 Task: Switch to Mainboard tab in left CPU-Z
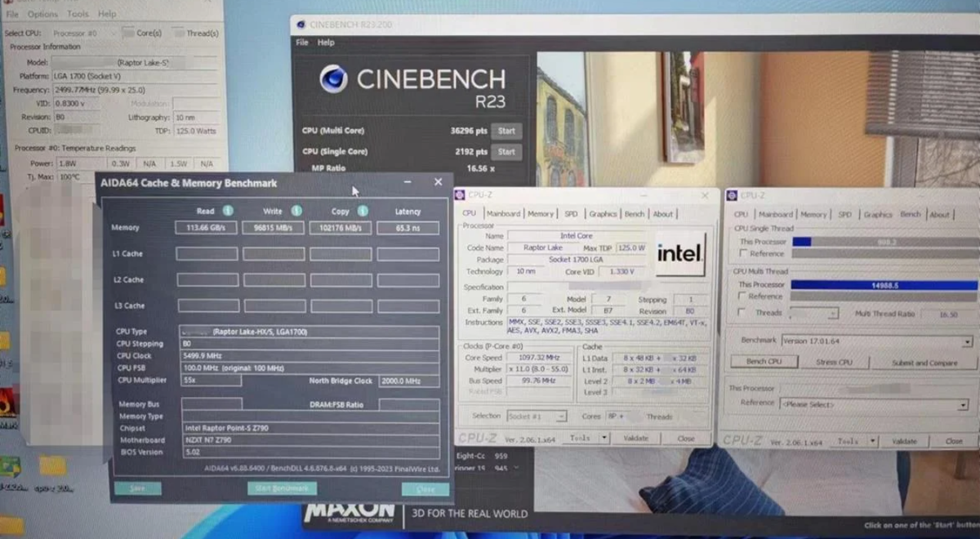click(x=503, y=214)
